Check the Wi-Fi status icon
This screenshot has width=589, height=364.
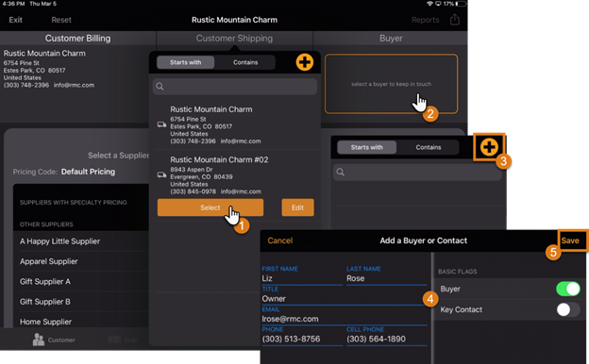429,4
